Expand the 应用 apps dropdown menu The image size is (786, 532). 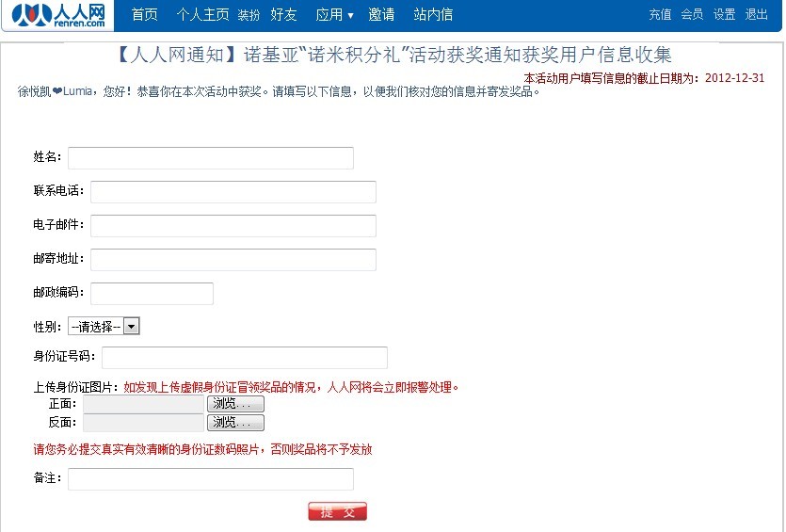coord(334,14)
